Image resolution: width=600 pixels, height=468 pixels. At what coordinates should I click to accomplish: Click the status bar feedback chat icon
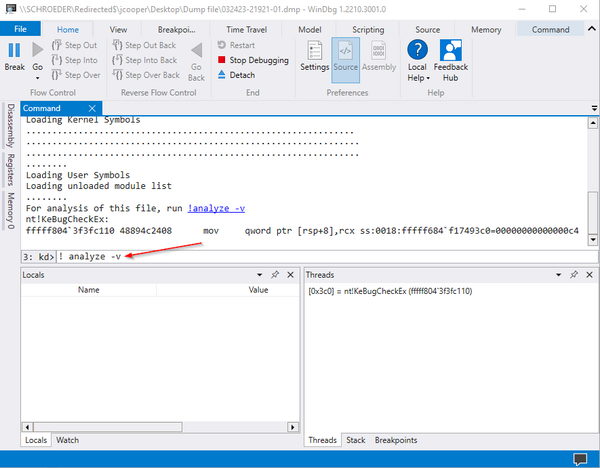click(580, 459)
